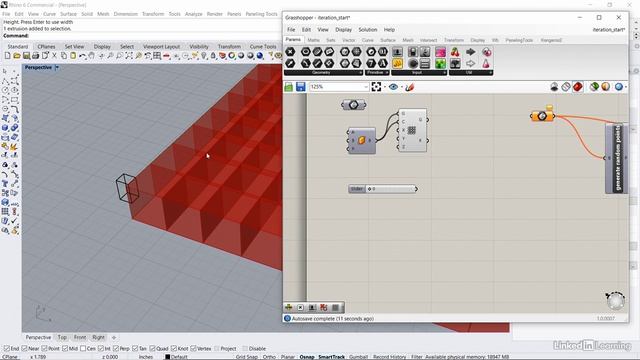
Task: Expand the Util panel bar in Grasshopper
Action: coord(471,73)
